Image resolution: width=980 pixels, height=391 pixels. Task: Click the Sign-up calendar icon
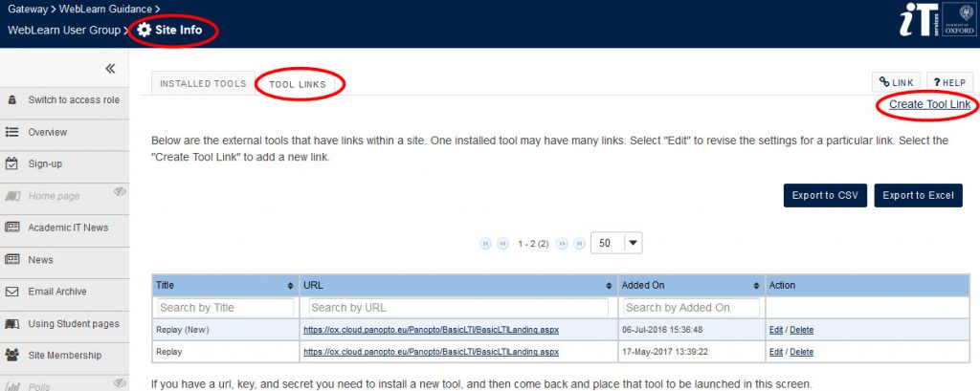point(12,163)
